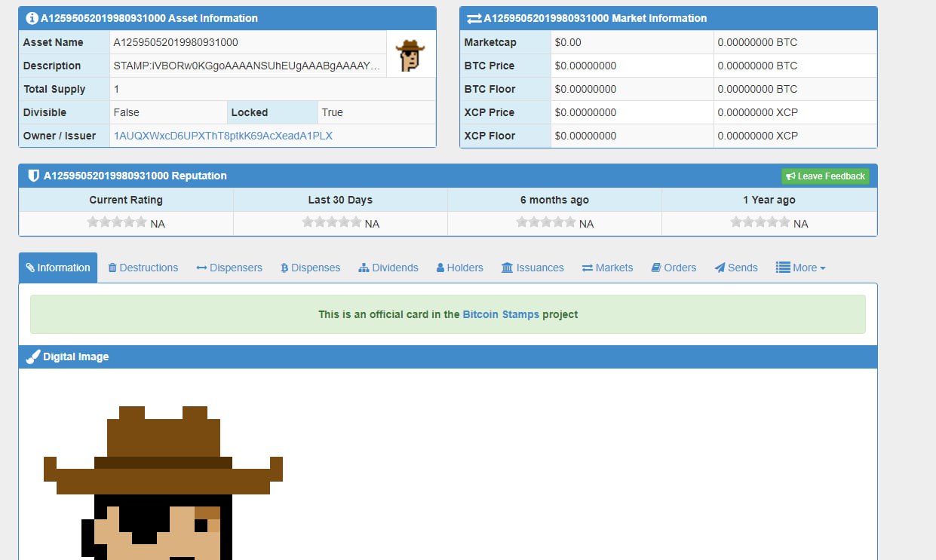
Task: Click the Marketcap value $0.00
Action: [x=568, y=42]
